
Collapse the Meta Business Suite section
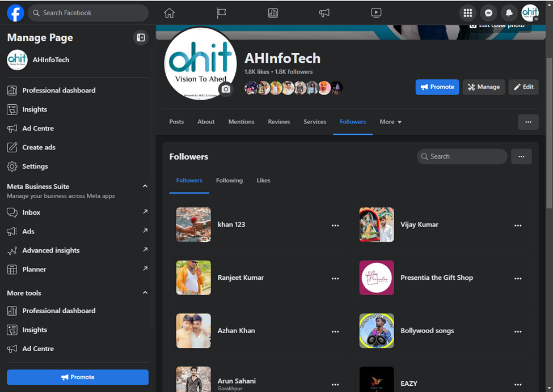tap(145, 186)
